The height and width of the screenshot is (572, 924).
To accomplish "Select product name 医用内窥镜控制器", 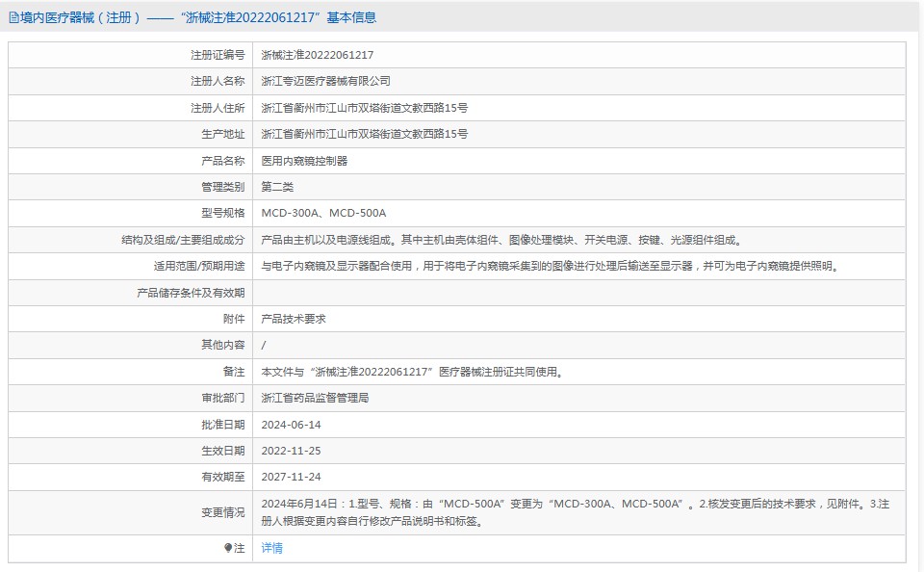I will tap(304, 161).
